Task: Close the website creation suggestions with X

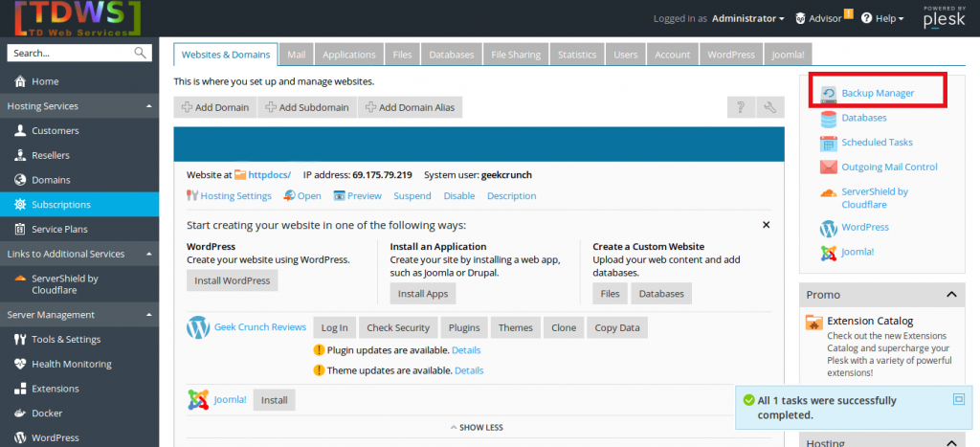Action: pyautogui.click(x=767, y=225)
